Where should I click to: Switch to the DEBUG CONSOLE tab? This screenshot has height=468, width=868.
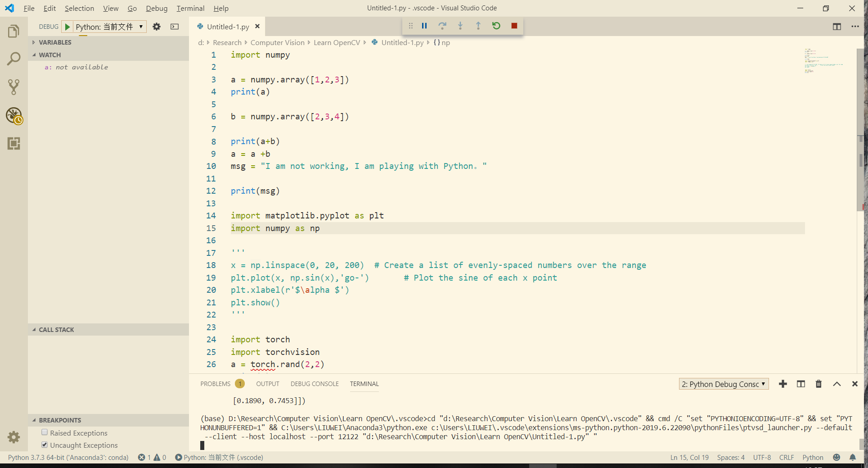click(x=315, y=384)
